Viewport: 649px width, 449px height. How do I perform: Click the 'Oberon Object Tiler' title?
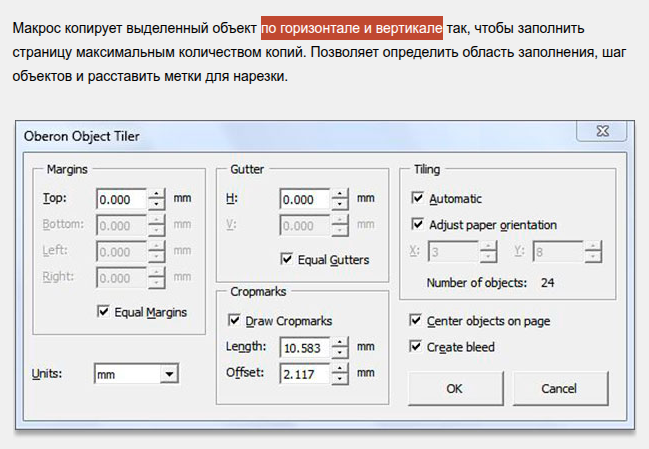82,136
